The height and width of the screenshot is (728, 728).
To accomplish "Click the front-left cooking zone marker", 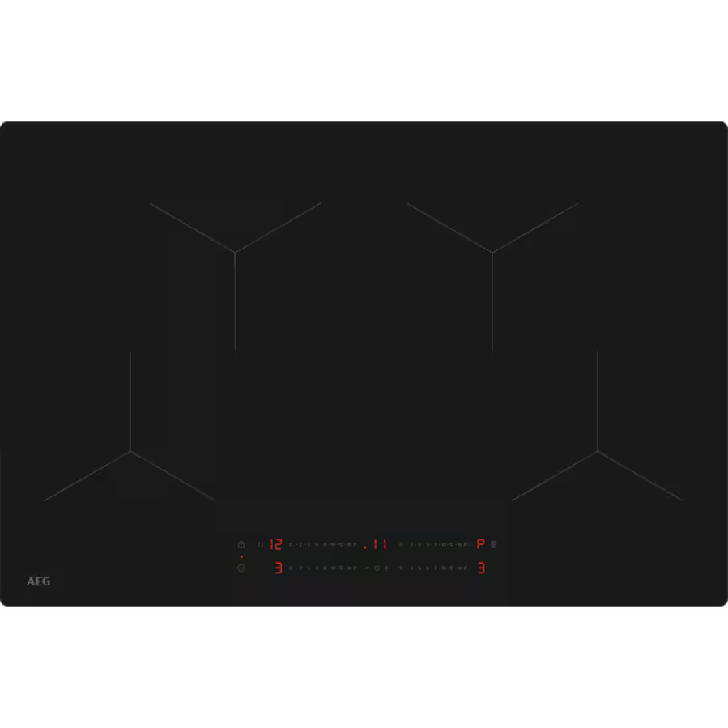I will [130, 451].
